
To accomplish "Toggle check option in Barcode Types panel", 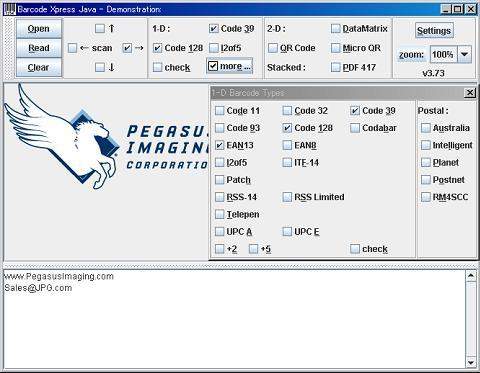I will click(355, 249).
